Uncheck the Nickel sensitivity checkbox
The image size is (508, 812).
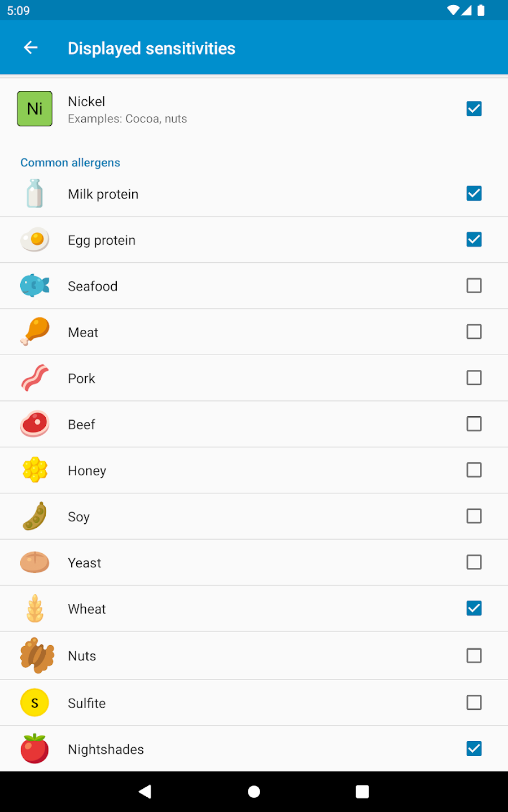(474, 109)
